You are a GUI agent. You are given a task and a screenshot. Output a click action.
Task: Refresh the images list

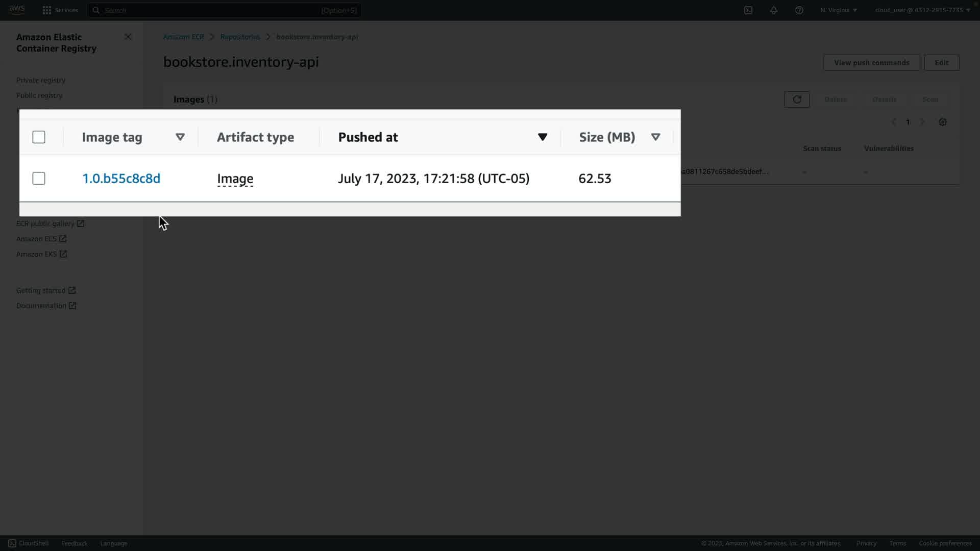click(x=797, y=99)
